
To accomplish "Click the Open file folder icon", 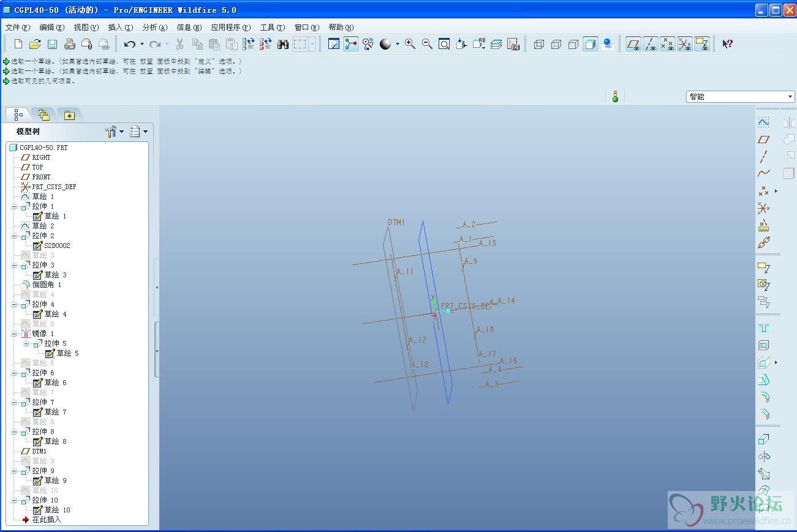I will [x=36, y=44].
